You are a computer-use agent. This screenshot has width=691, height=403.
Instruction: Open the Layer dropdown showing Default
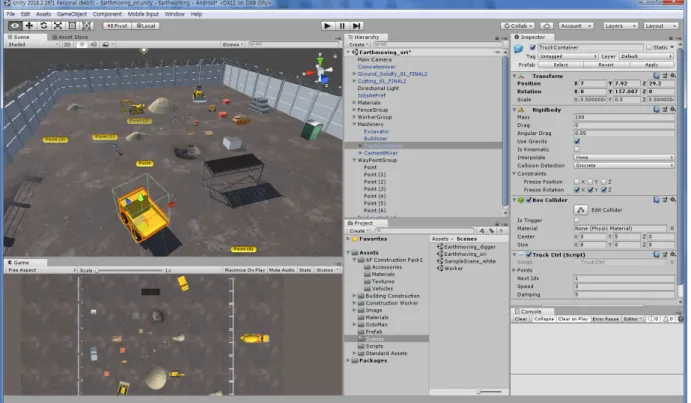[x=646, y=56]
